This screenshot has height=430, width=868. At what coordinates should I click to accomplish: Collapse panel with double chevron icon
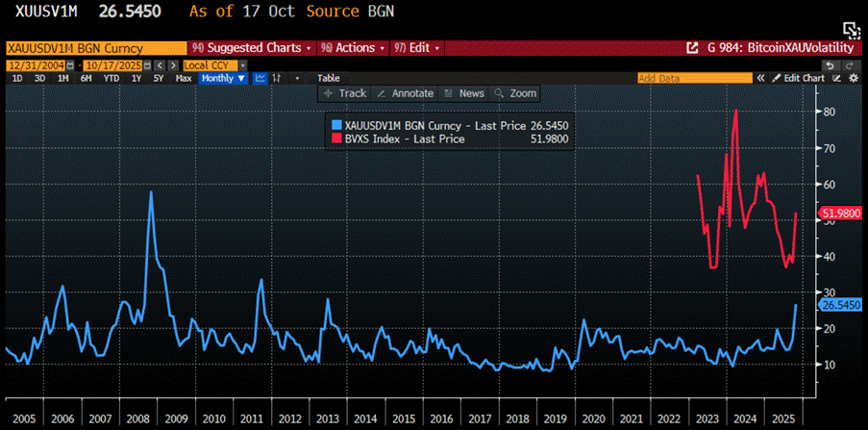(761, 78)
